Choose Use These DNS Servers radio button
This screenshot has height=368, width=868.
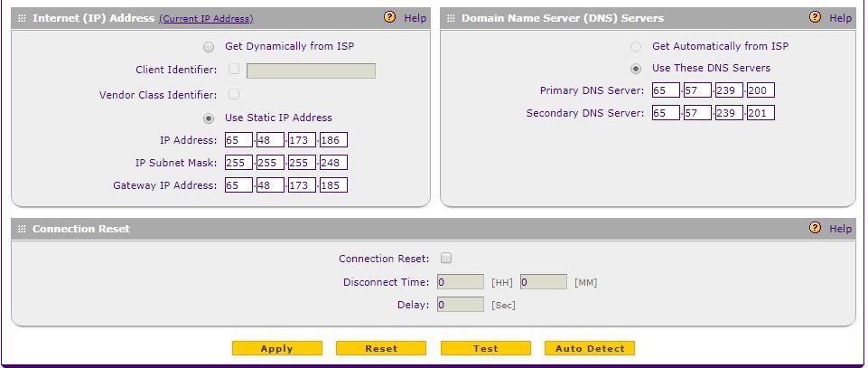pyautogui.click(x=637, y=69)
